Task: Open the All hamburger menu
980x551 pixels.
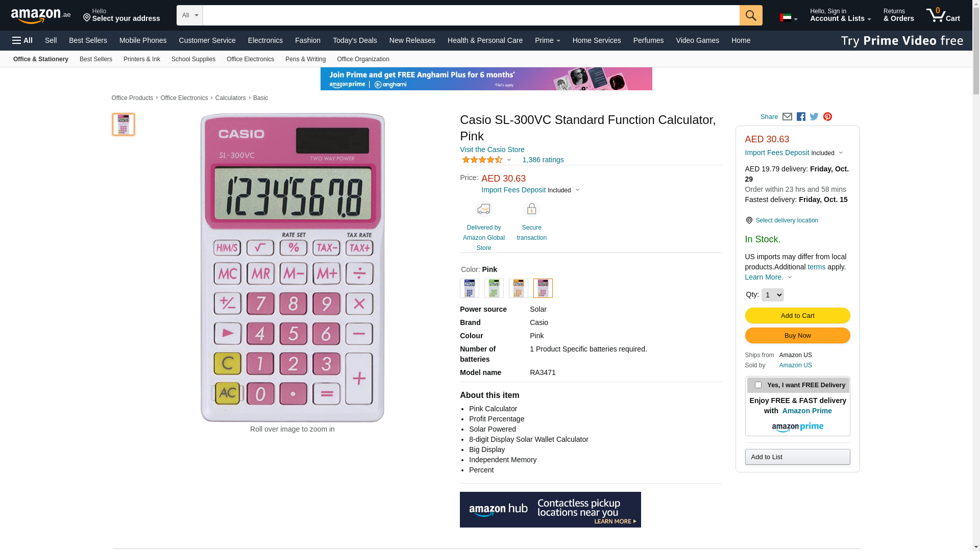Action: click(x=22, y=40)
